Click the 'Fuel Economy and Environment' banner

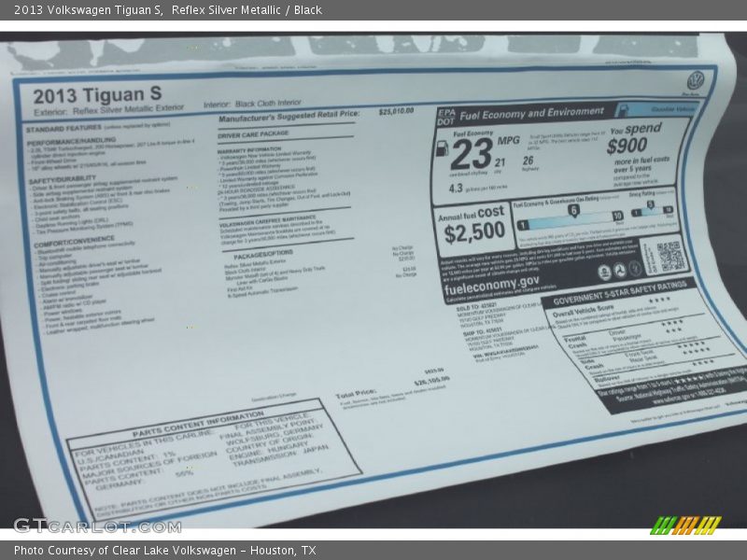pos(531,113)
